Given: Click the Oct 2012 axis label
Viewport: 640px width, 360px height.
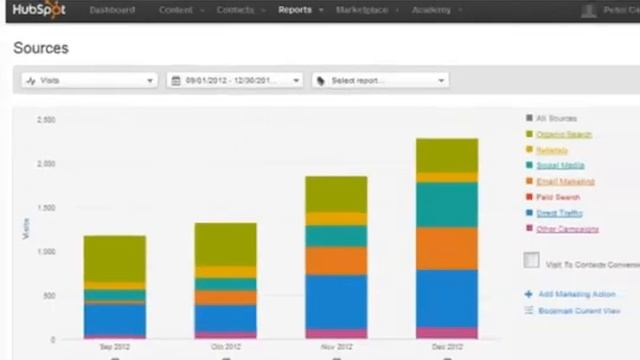Looking at the screenshot, I should click(226, 347).
